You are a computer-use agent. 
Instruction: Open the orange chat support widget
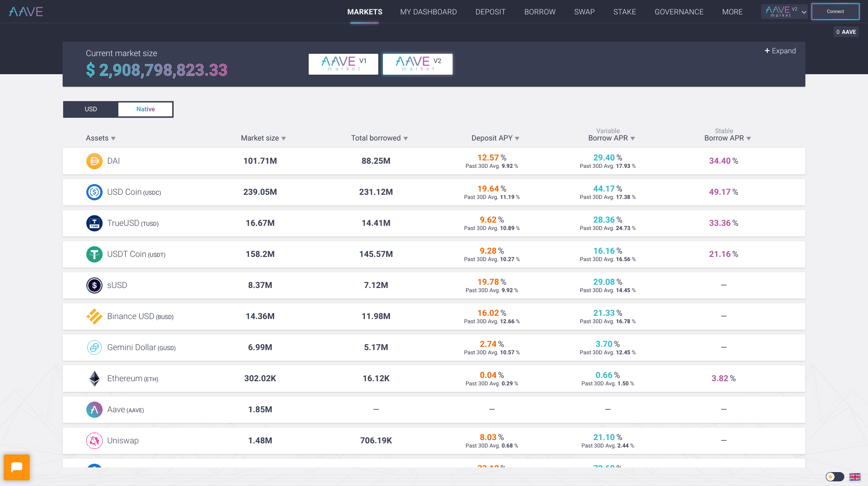[x=17, y=467]
